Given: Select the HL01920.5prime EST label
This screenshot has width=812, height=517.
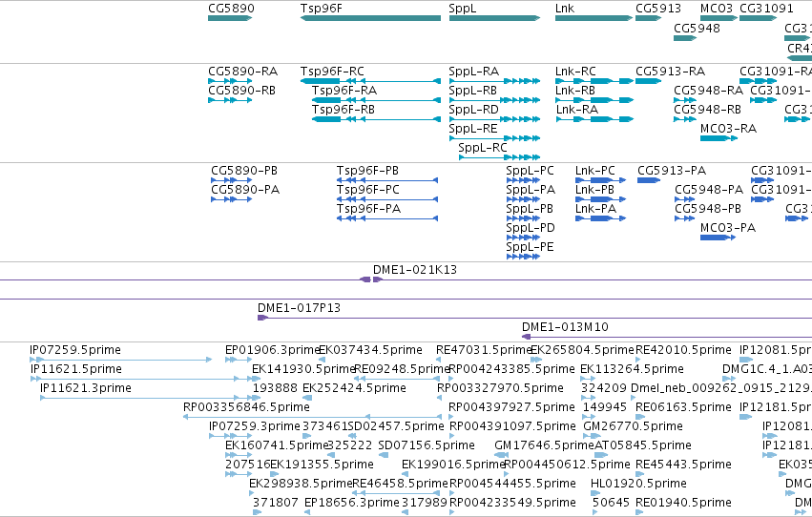Looking at the screenshot, I should pos(638,484).
